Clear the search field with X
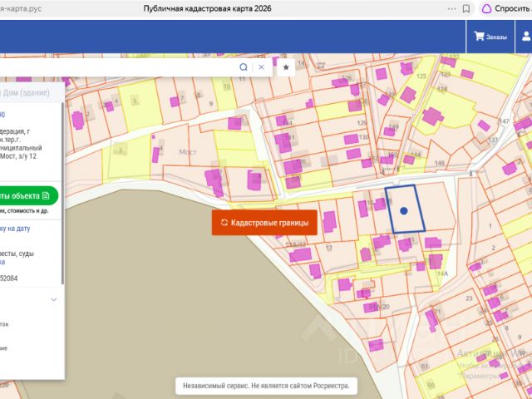Viewport: 532px width, 399px height. pos(261,67)
